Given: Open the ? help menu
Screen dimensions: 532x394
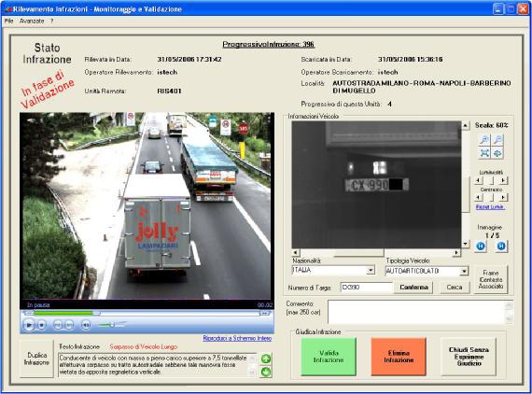Looking at the screenshot, I should pyautogui.click(x=51, y=21).
